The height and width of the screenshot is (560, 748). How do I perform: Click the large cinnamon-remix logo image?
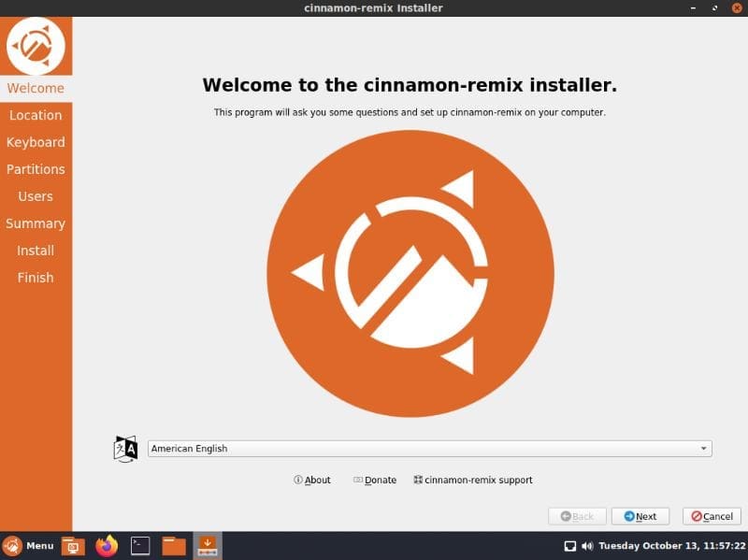tap(410, 274)
